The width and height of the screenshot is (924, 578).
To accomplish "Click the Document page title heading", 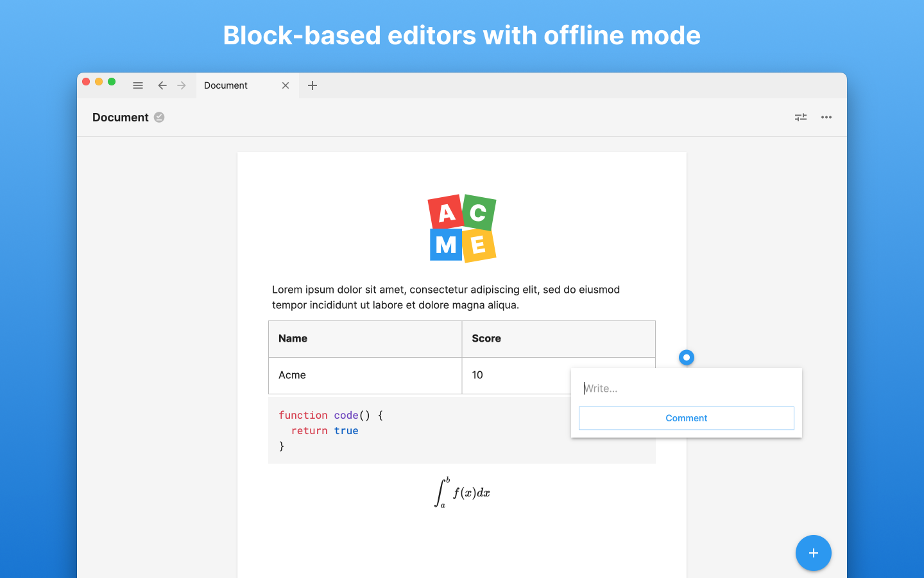I will pyautogui.click(x=121, y=118).
